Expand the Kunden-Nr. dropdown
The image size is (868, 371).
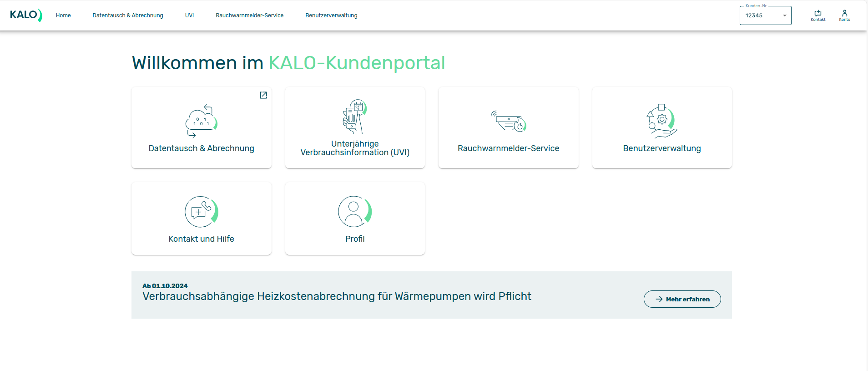(x=765, y=15)
